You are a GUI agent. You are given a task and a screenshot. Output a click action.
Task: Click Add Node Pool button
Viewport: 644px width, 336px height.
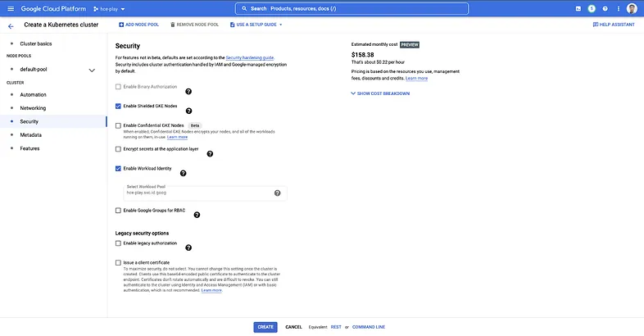click(x=138, y=25)
